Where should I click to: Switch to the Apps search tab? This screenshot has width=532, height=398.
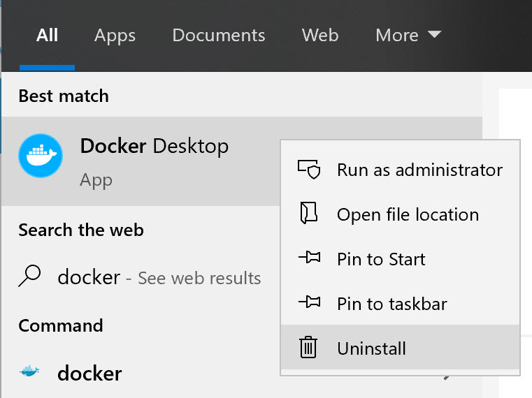click(x=115, y=35)
